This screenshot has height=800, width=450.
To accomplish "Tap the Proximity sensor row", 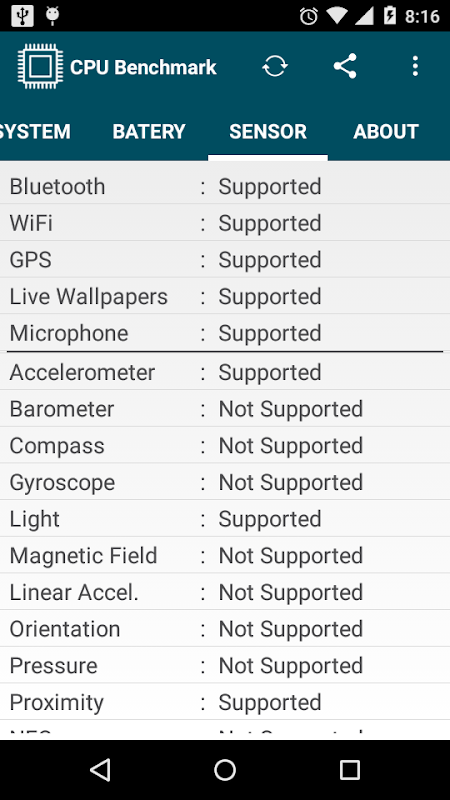I will 225,703.
